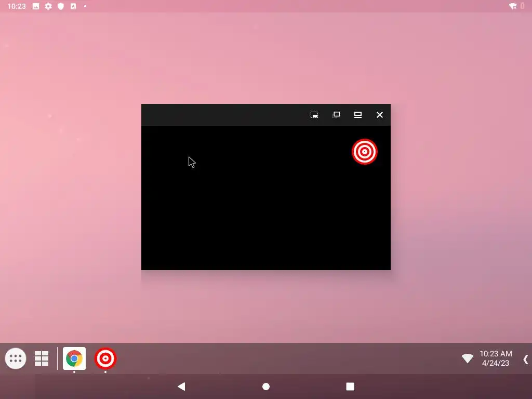532x399 pixels.
Task: Open the app drawer dots button
Action: pos(16,358)
